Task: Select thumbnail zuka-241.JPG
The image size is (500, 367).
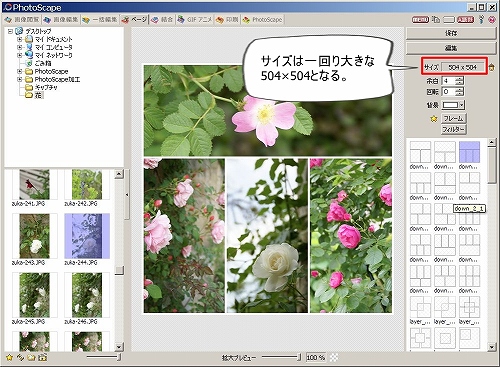Action: [x=34, y=184]
